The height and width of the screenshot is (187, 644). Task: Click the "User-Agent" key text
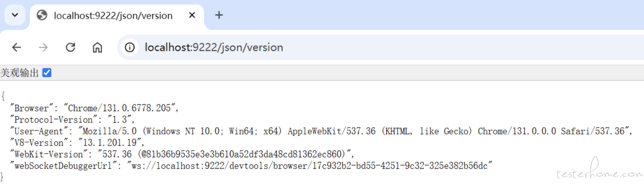click(x=39, y=131)
